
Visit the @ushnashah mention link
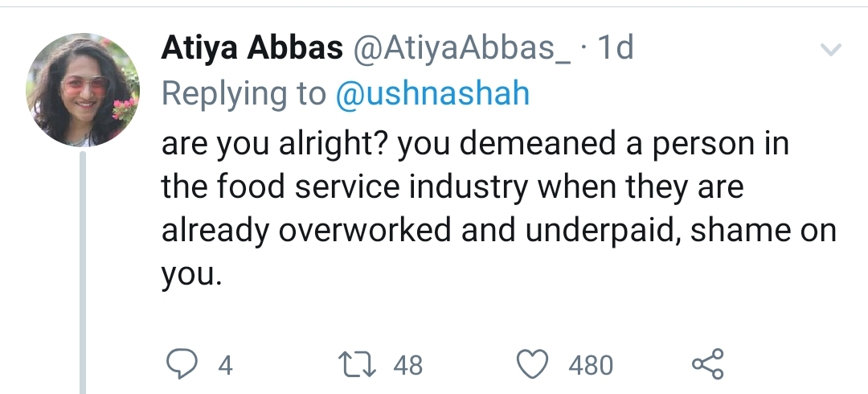tap(432, 93)
